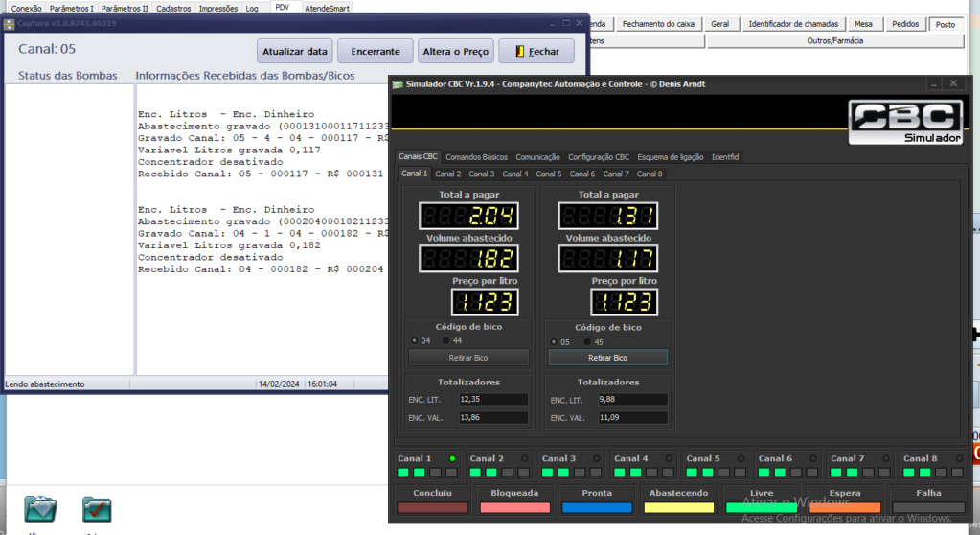980x535 pixels.
Task: Click the Bloqueada pink color swatch
Action: tap(515, 507)
